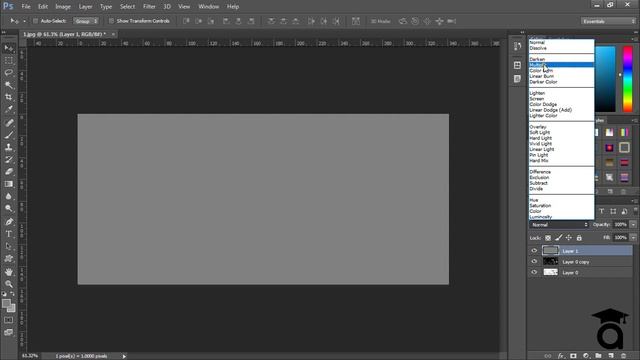Viewport: 640px width, 360px height.
Task: Select the Brush tool
Action: 9,135
